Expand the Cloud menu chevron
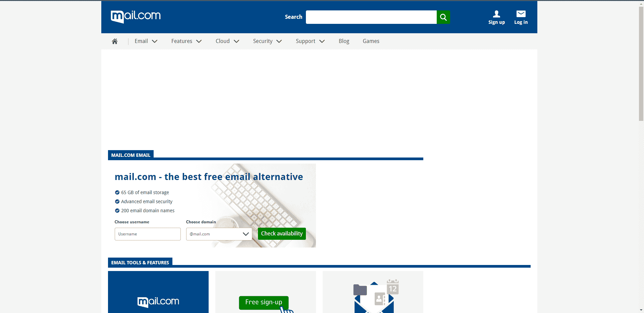Screen dimensions: 644x313 click(x=236, y=41)
